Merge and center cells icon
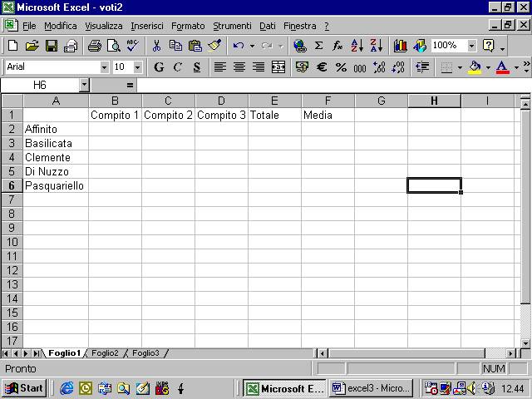Screen dimensions: 532x399 pos(278,66)
